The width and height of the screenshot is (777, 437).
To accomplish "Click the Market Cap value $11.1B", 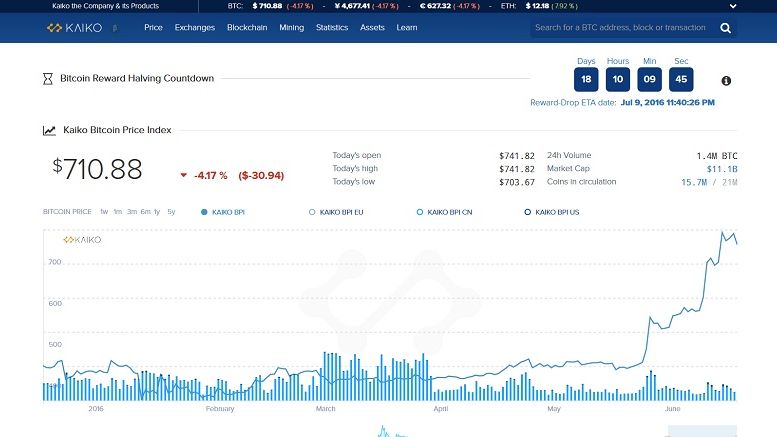I will click(722, 169).
